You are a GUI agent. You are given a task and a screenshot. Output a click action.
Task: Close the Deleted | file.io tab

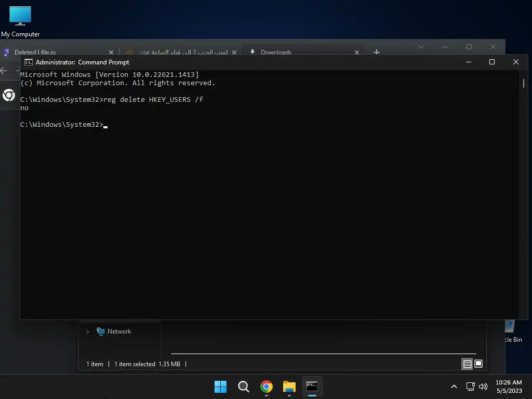[111, 52]
